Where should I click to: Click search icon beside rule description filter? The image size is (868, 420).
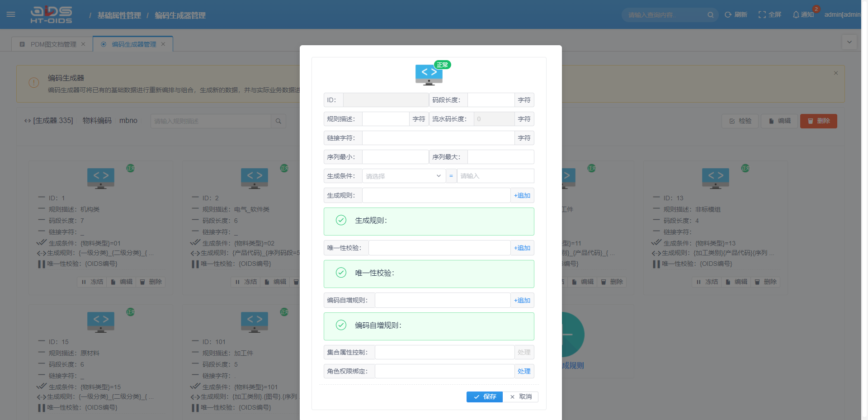click(278, 121)
